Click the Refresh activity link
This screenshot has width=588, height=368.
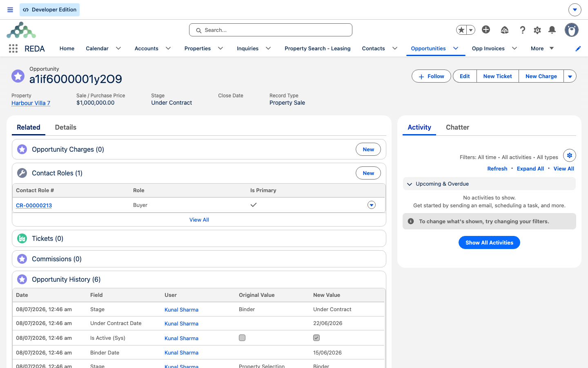click(497, 168)
